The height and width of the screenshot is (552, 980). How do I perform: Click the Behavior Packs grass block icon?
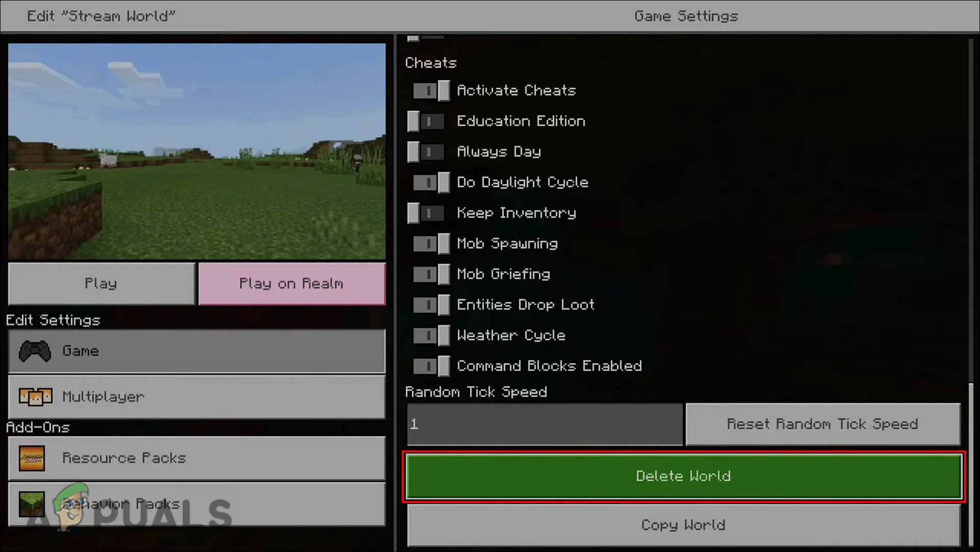pos(33,504)
